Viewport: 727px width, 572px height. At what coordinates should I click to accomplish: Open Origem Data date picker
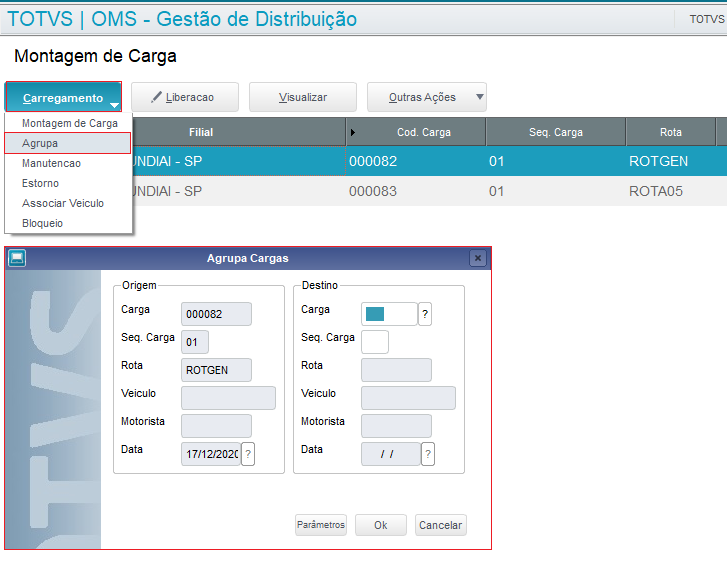[x=248, y=454]
